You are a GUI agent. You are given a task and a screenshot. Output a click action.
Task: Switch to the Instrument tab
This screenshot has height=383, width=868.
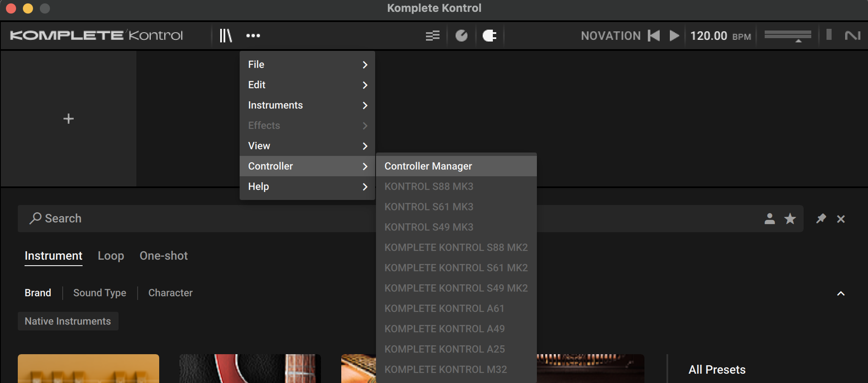click(x=53, y=256)
